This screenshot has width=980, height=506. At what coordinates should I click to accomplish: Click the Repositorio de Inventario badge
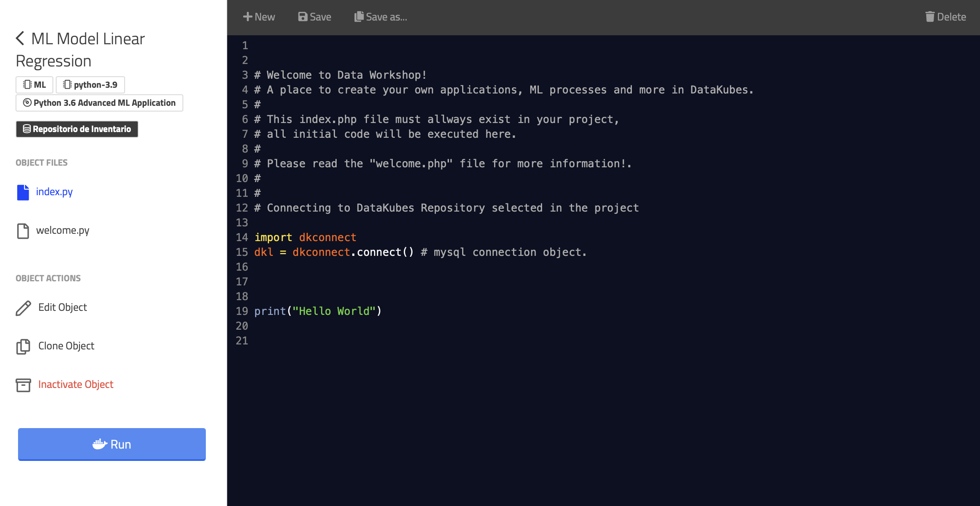coord(77,129)
